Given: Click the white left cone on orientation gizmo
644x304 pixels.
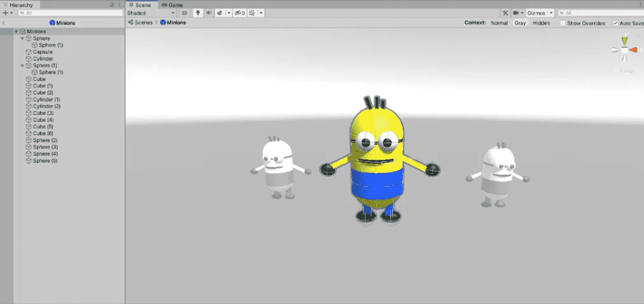Looking at the screenshot, I should (x=615, y=50).
